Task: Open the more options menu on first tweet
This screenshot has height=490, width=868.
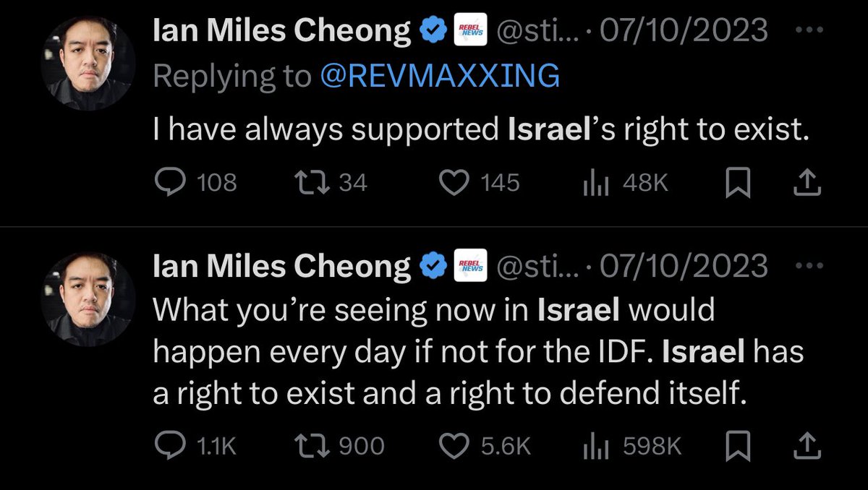Action: click(x=808, y=30)
